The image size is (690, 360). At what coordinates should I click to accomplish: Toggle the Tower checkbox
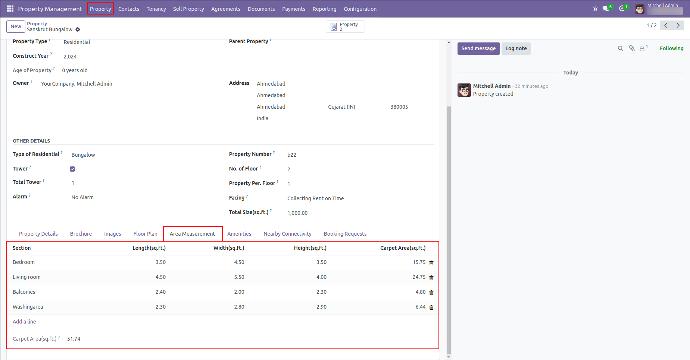pos(73,169)
